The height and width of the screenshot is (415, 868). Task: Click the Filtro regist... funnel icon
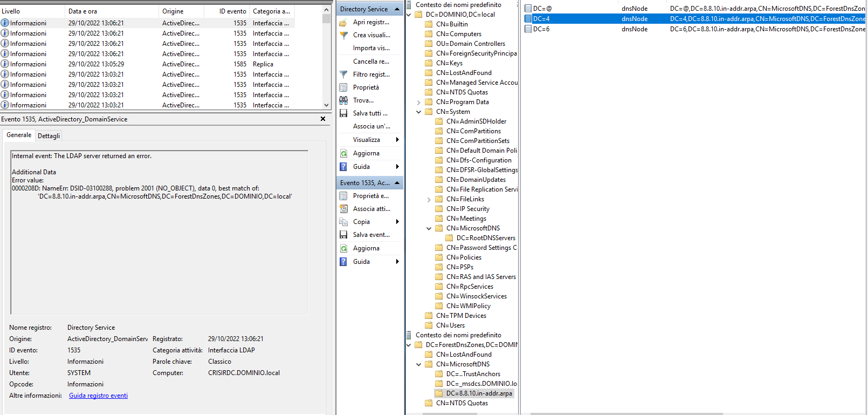(343, 74)
